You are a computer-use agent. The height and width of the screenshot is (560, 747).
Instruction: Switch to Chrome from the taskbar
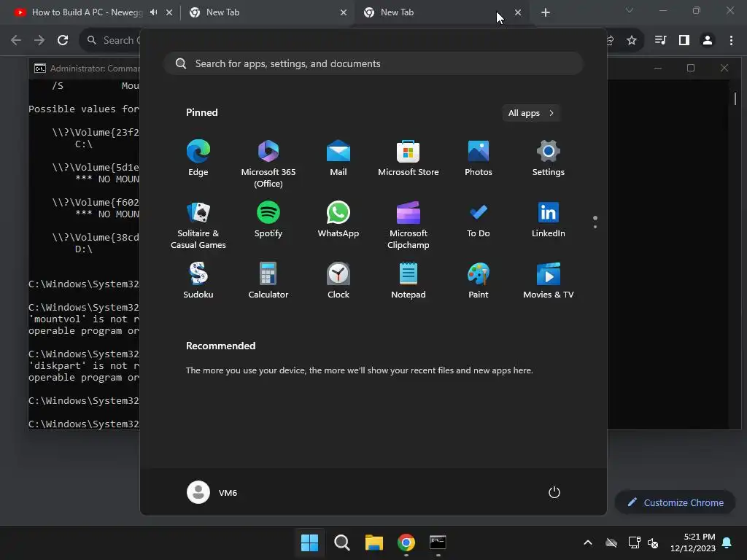pos(406,542)
